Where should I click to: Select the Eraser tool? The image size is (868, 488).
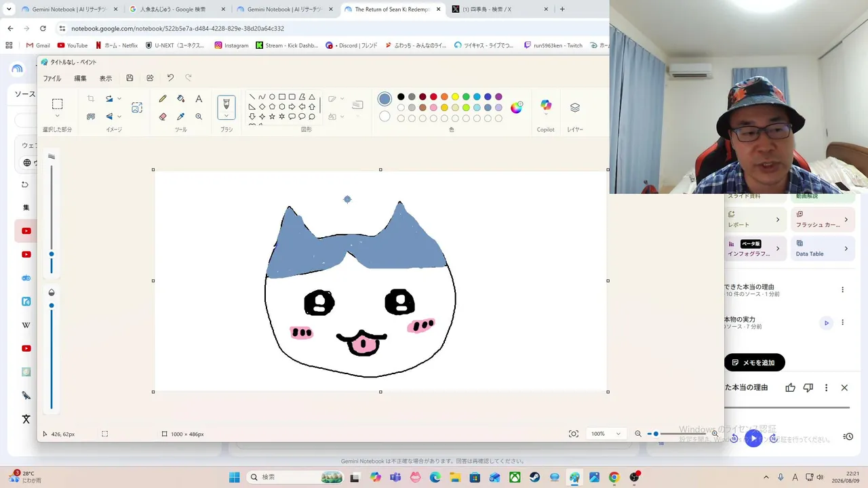[x=163, y=117]
